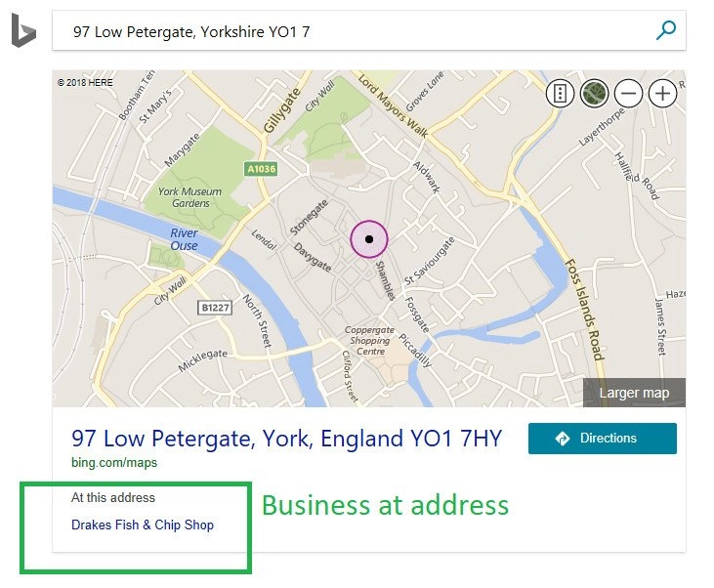
Task: Switch the map to aerial view
Action: (594, 94)
